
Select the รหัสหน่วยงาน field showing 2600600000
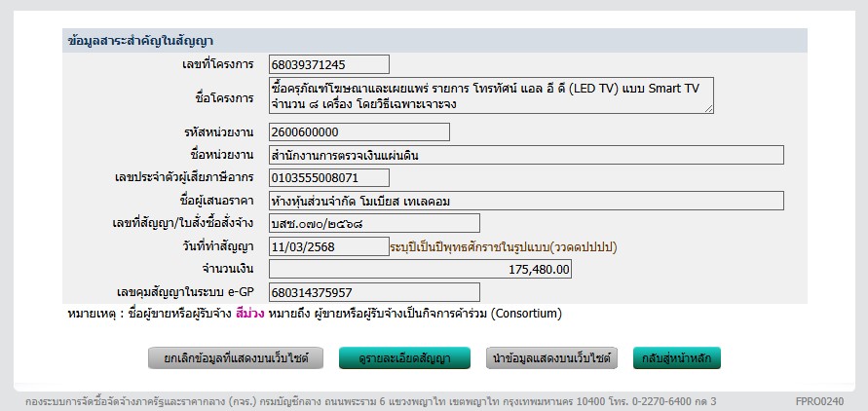pyautogui.click(x=359, y=132)
